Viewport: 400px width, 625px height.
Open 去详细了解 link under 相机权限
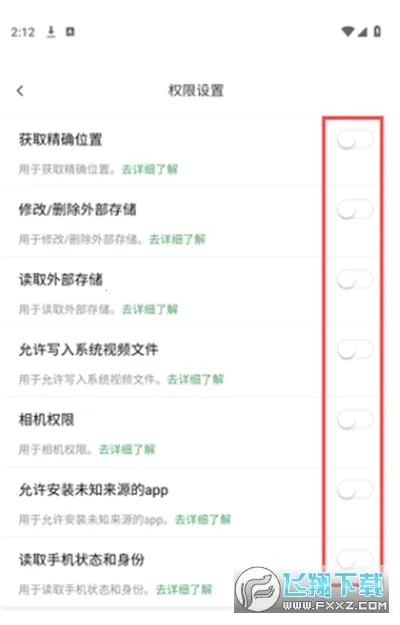click(127, 449)
